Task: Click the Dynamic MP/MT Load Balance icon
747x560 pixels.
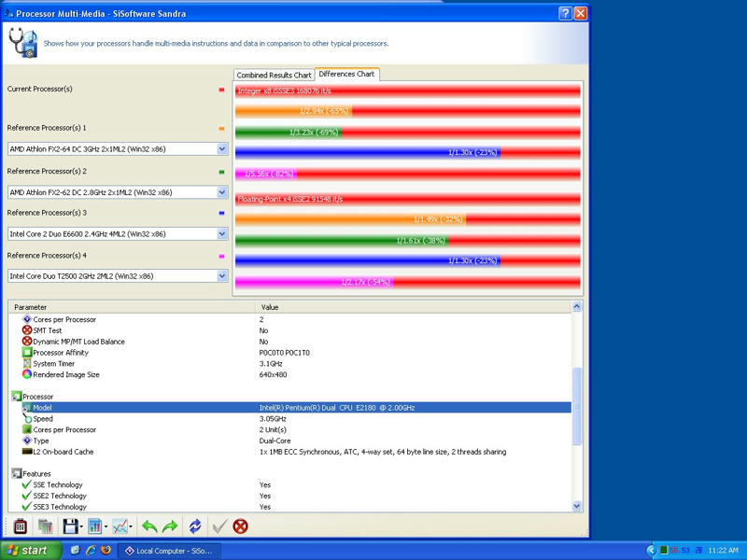Action: (x=27, y=341)
